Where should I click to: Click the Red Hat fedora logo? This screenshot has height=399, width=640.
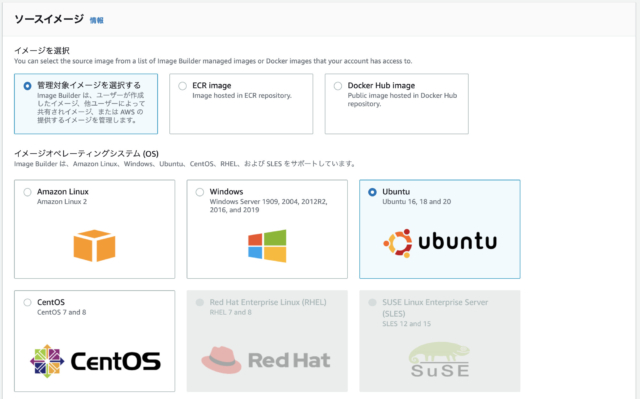pos(221,360)
